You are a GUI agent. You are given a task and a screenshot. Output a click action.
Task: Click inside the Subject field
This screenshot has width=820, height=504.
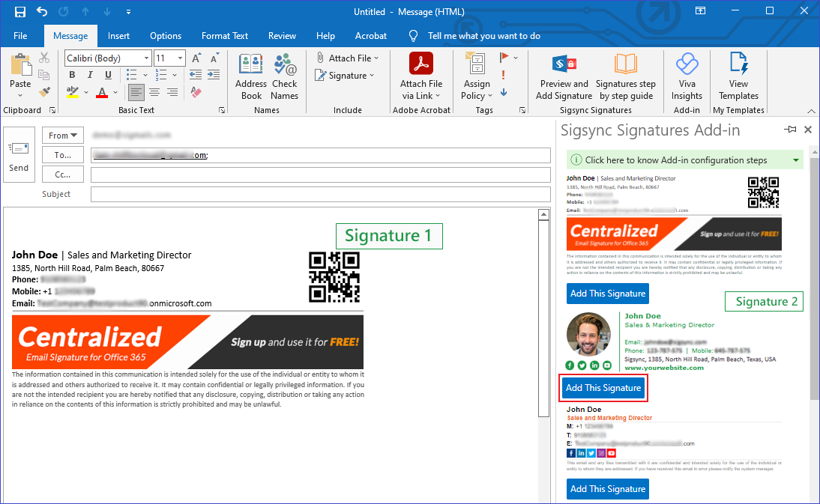[x=320, y=195]
